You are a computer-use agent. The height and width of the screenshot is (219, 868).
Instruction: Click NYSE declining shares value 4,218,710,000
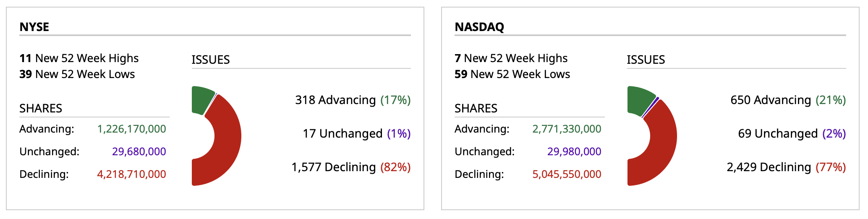pos(131,174)
